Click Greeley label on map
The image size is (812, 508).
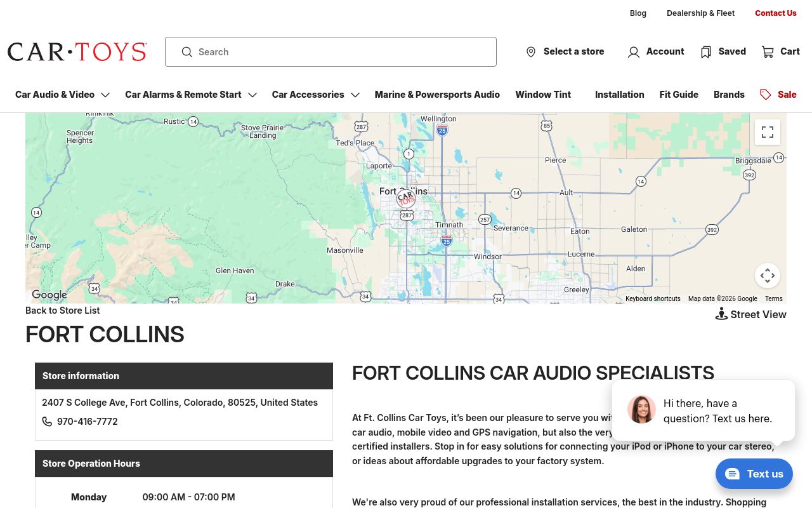point(576,290)
